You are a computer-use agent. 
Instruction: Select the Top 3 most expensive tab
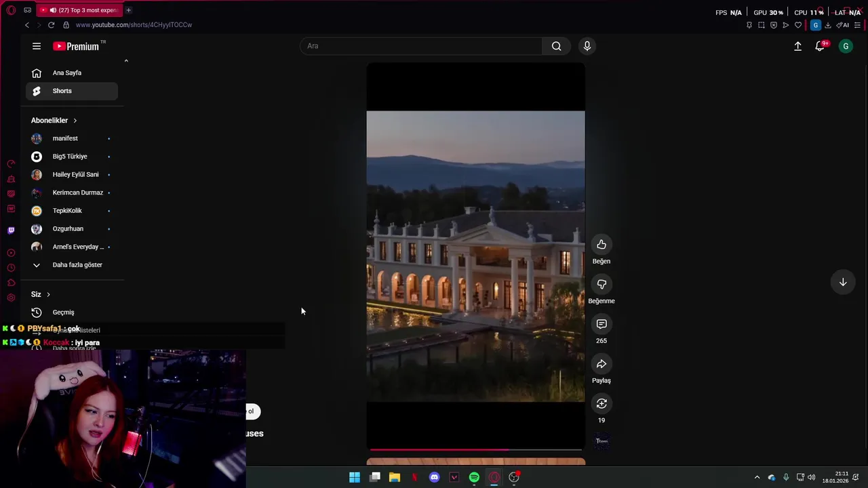pyautogui.click(x=78, y=10)
